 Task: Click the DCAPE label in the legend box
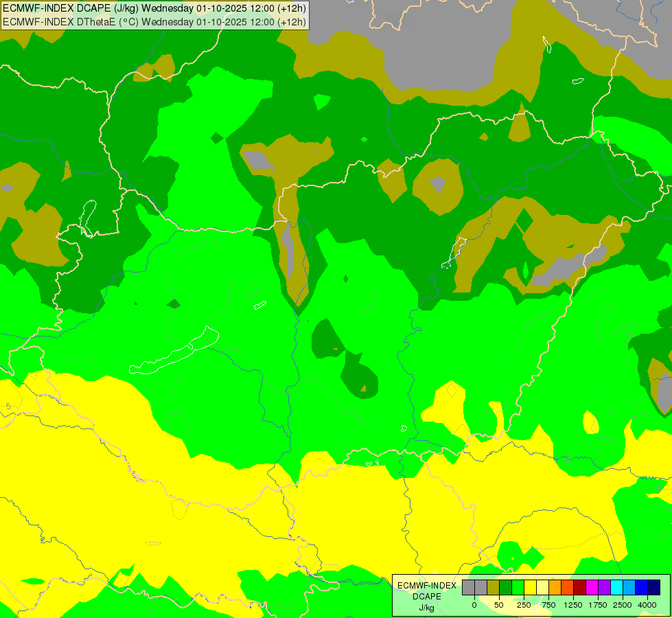tap(427, 597)
